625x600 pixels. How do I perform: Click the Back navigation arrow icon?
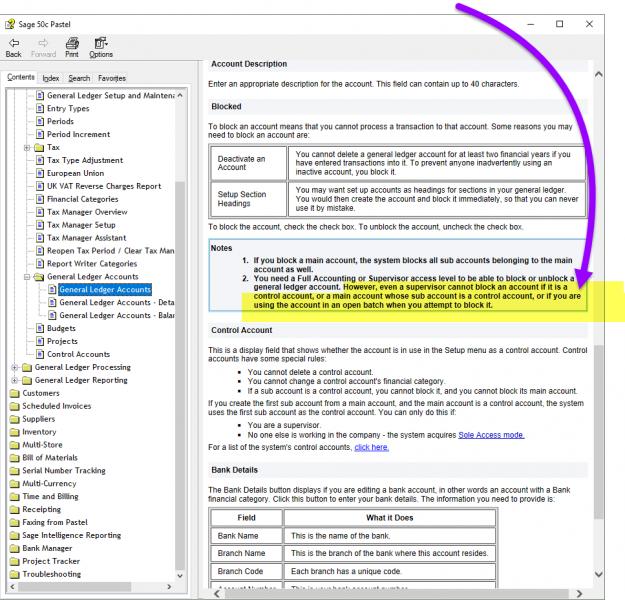[x=14, y=44]
